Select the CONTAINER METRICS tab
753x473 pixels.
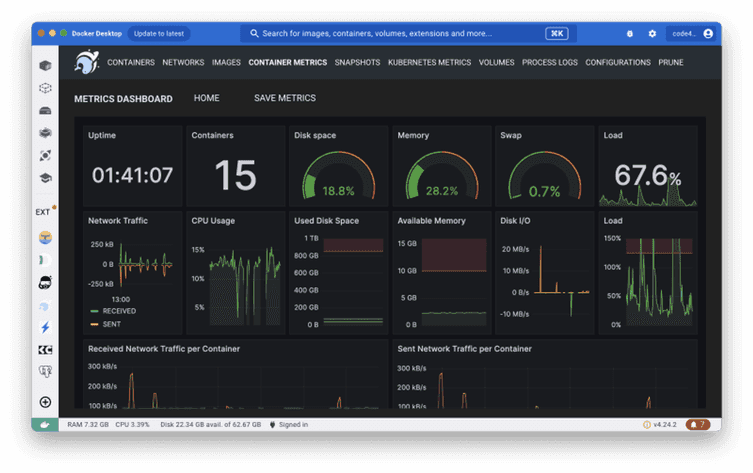pyautogui.click(x=288, y=62)
